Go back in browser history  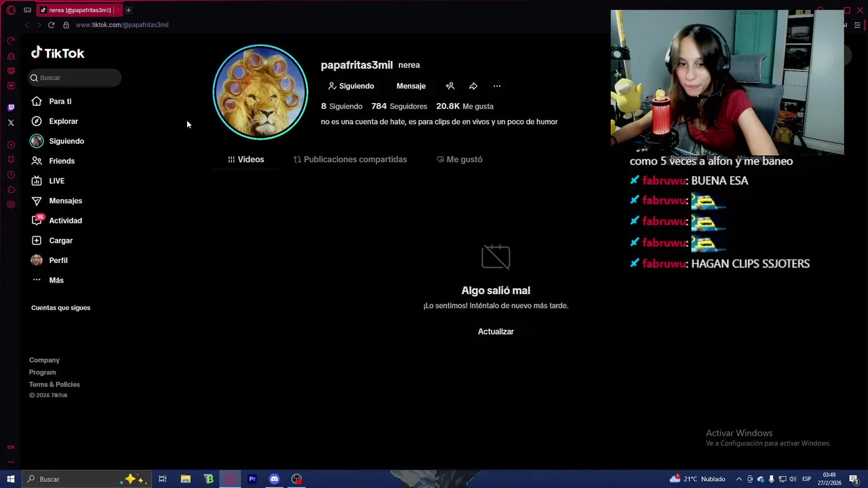[27, 25]
